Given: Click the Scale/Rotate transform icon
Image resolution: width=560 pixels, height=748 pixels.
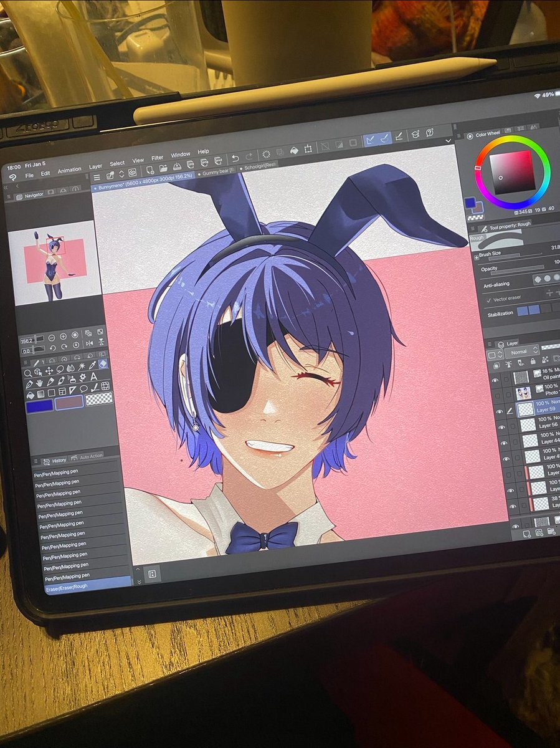Looking at the screenshot, I should click(308, 149).
